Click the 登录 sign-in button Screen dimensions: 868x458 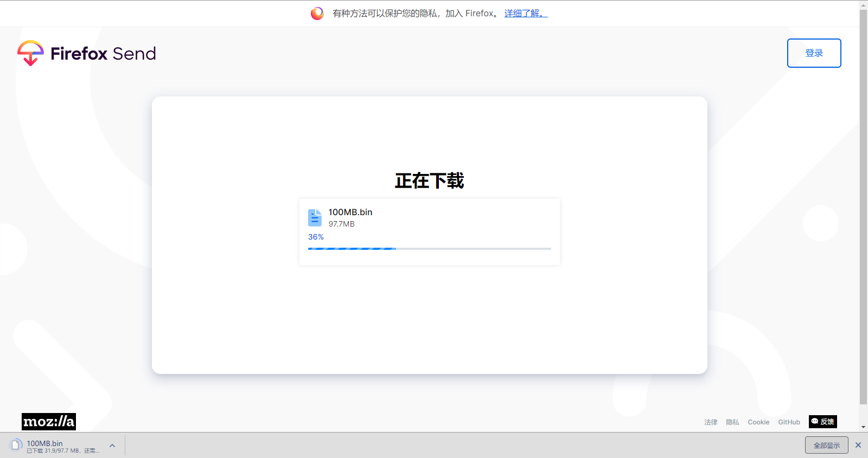coord(814,53)
